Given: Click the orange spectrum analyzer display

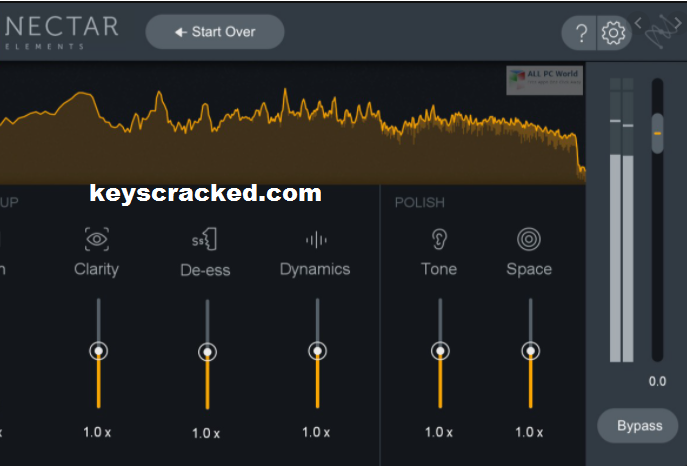Looking at the screenshot, I should (293, 124).
